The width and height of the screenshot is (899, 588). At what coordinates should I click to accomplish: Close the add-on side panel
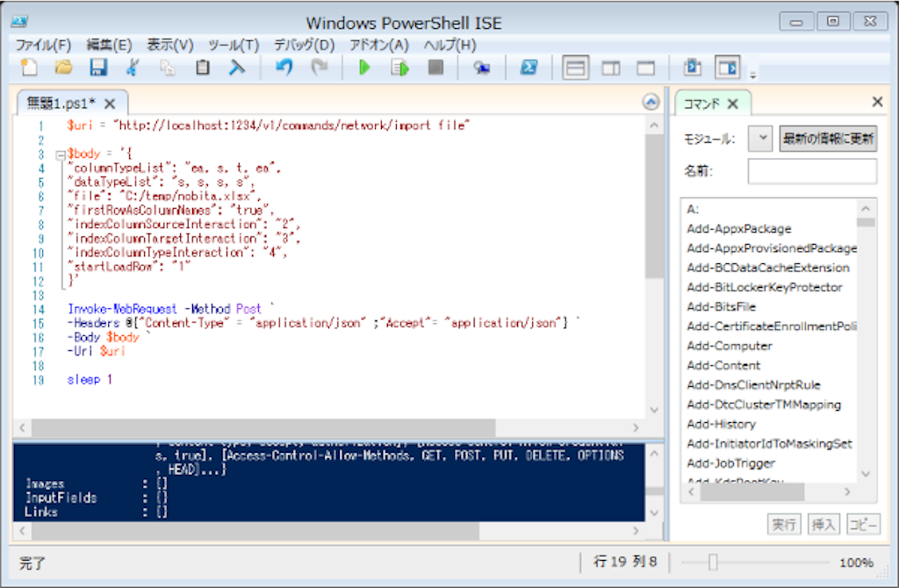click(x=877, y=102)
